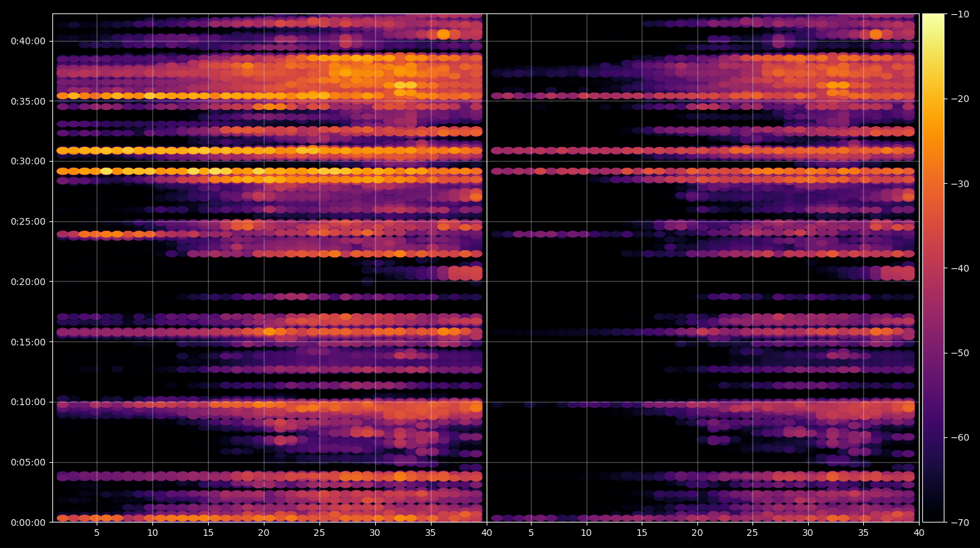Click the −70 colorbar tick label
Screen dimensions: 980x548
(x=961, y=523)
